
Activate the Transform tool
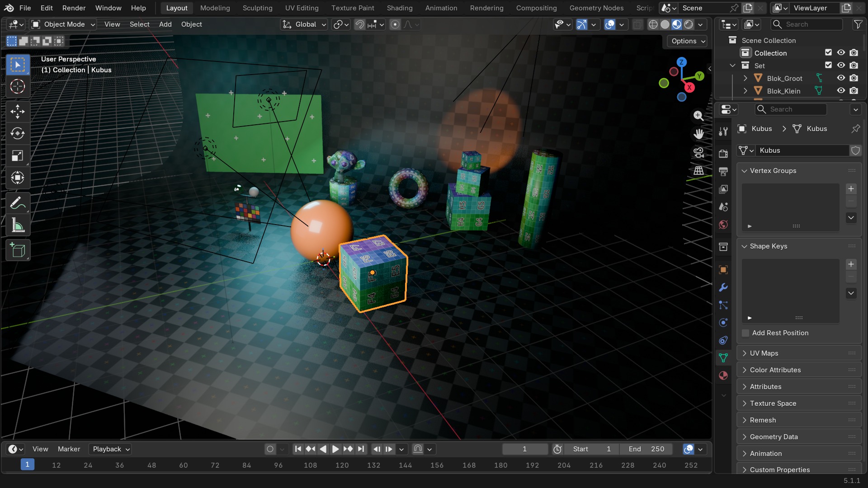tap(18, 178)
